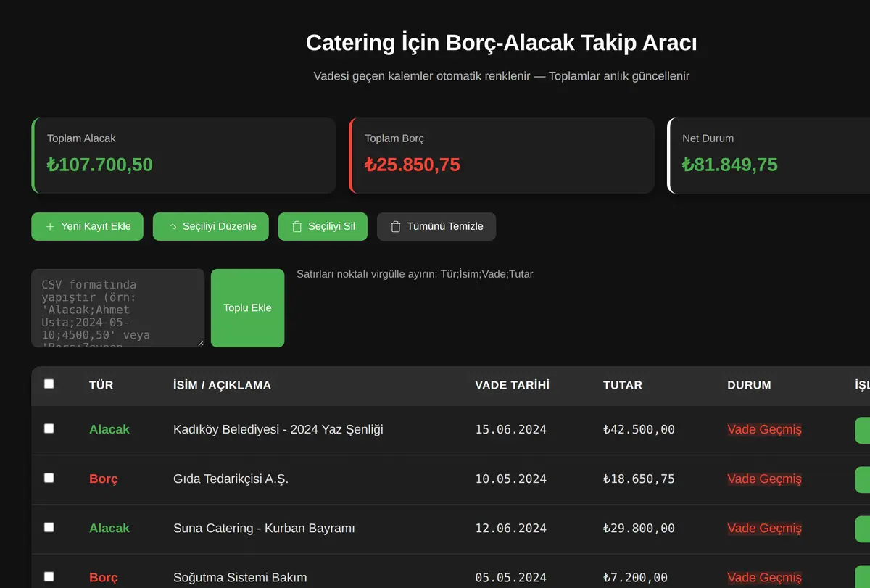
Task: Click Borç type label in Gıda Tedarikçisi row
Action: point(104,479)
